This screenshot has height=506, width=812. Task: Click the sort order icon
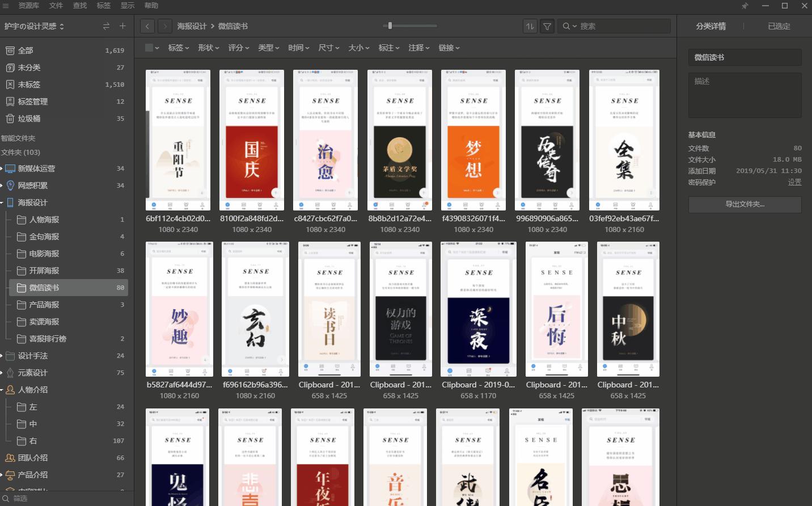tap(530, 26)
